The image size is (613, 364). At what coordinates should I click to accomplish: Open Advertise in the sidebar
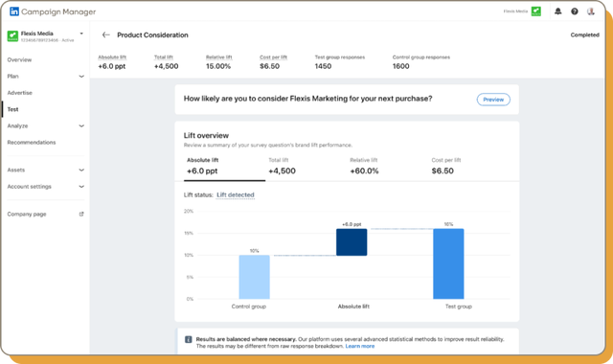click(x=19, y=93)
